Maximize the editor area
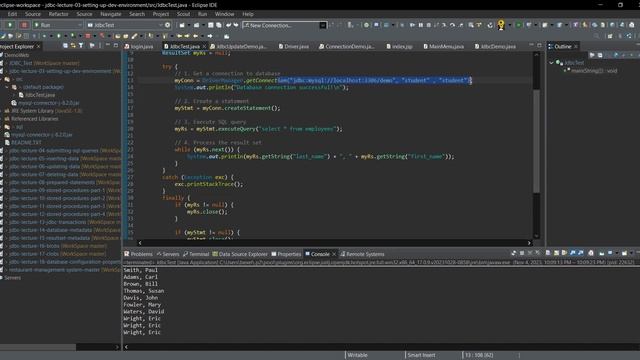The width and height of the screenshot is (640, 360). pyautogui.click(x=539, y=45)
